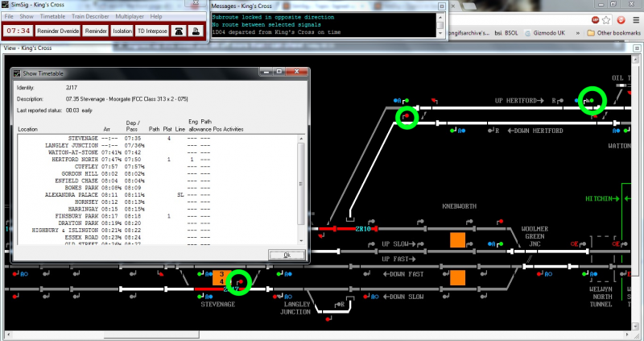Click the timetable list scroll-down arrow
The height and width of the screenshot is (341, 644).
tap(301, 240)
